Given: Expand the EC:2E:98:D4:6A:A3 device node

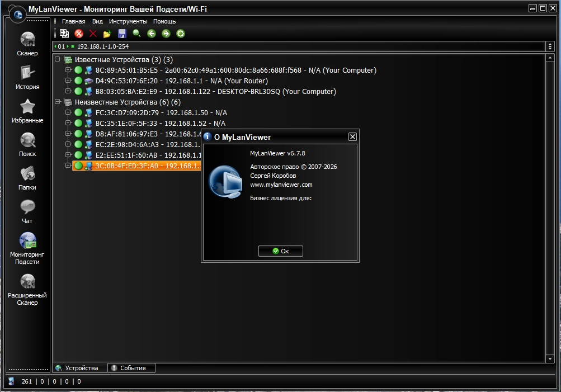Looking at the screenshot, I should [68, 144].
